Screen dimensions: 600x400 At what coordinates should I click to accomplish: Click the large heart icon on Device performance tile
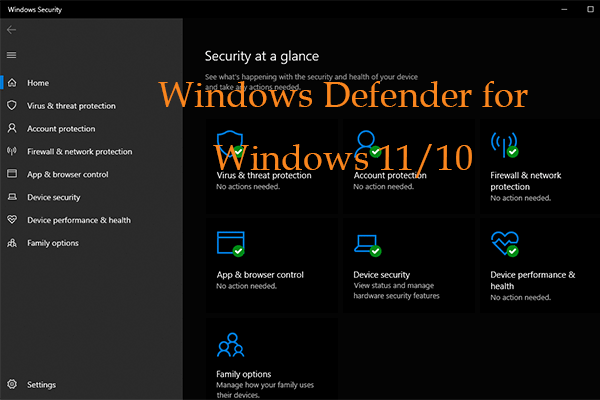pyautogui.click(x=505, y=243)
